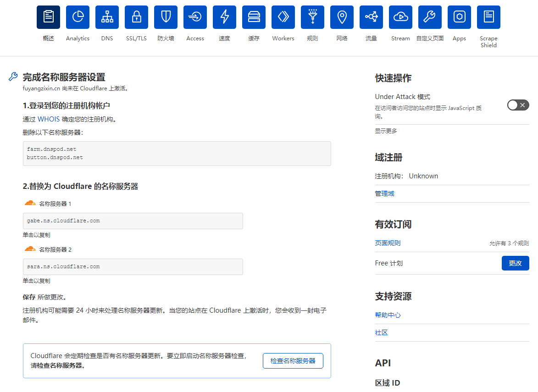Open the DNS network tree icon
This screenshot has width=538, height=392.
pyautogui.click(x=107, y=17)
